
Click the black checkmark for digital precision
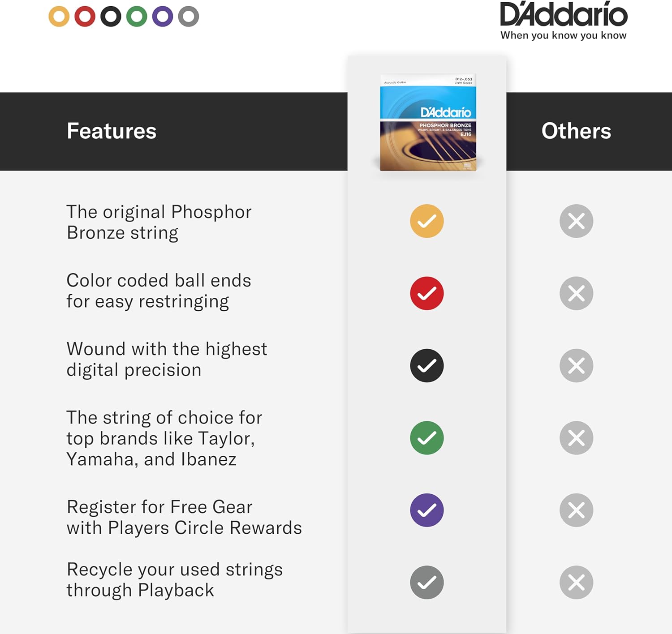point(427,366)
